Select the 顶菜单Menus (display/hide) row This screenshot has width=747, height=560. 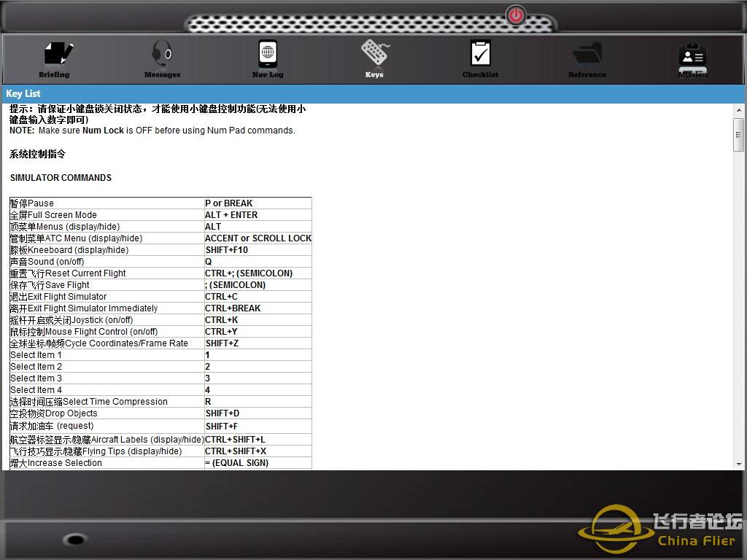[x=160, y=227]
